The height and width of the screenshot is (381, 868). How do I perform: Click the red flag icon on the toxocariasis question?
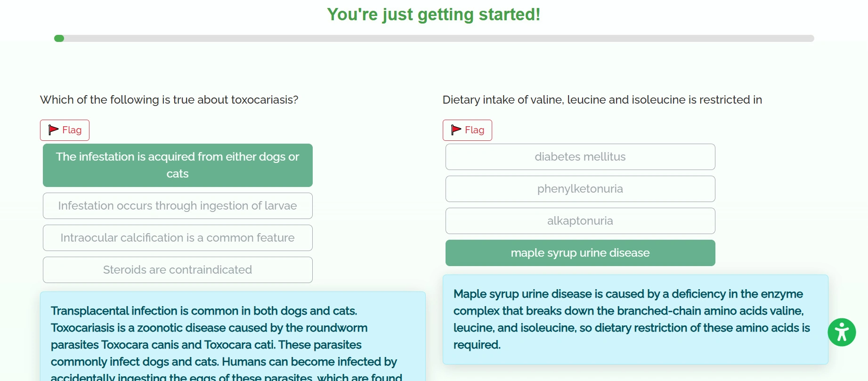pos(54,130)
